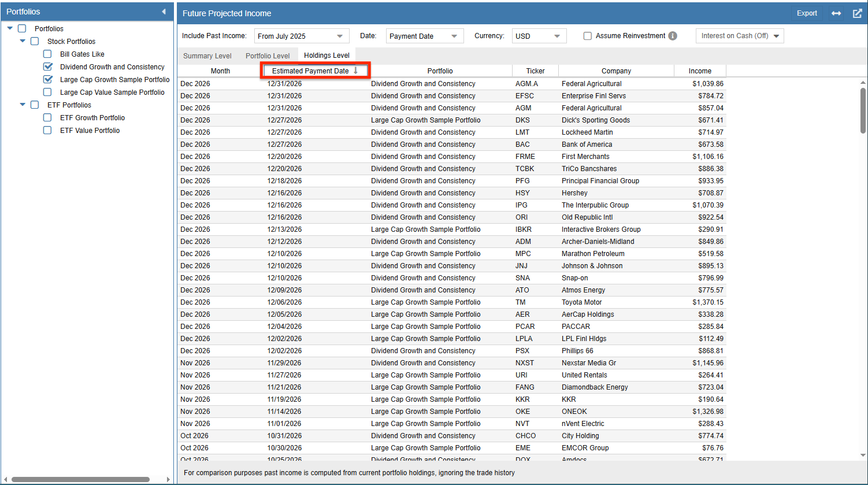Viewport: 868px width, 485px height.
Task: Select the Holdings Level tab
Action: [327, 55]
